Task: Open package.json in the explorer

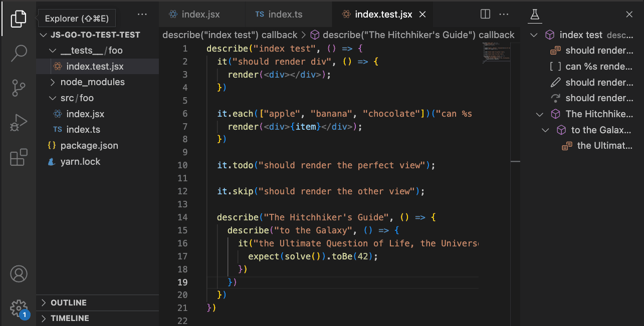Action: point(89,146)
